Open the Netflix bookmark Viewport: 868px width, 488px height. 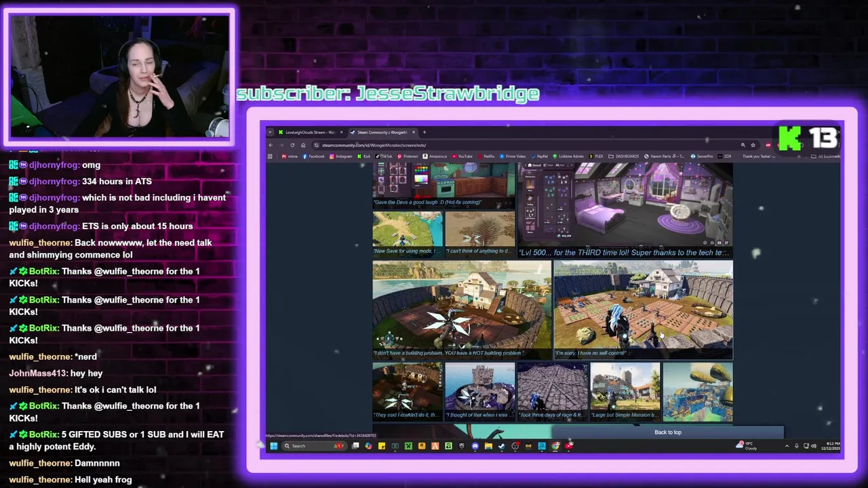pos(486,157)
